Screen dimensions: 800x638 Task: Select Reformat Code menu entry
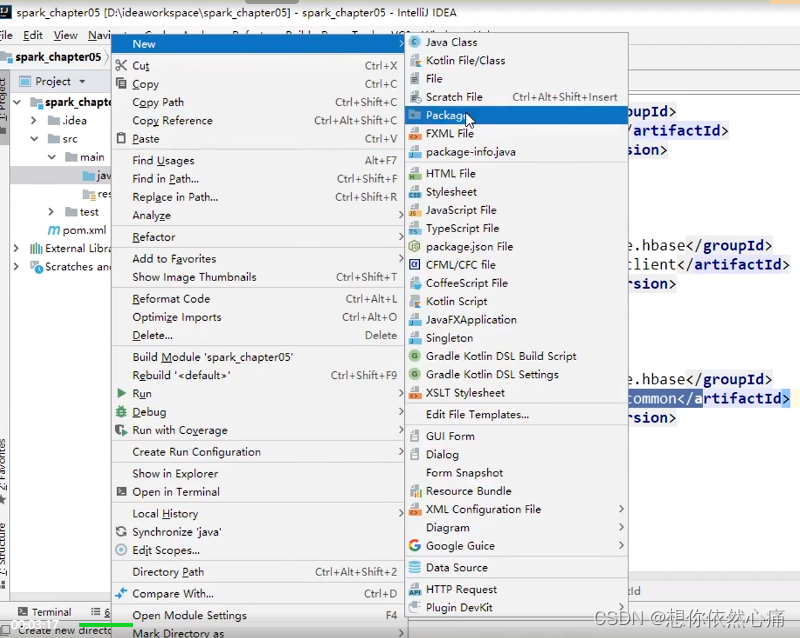[257, 299]
